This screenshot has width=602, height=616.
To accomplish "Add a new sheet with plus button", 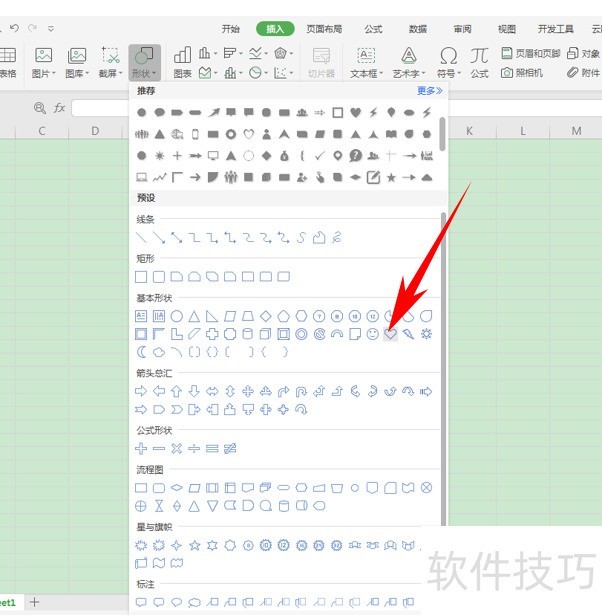I will tap(35, 602).
